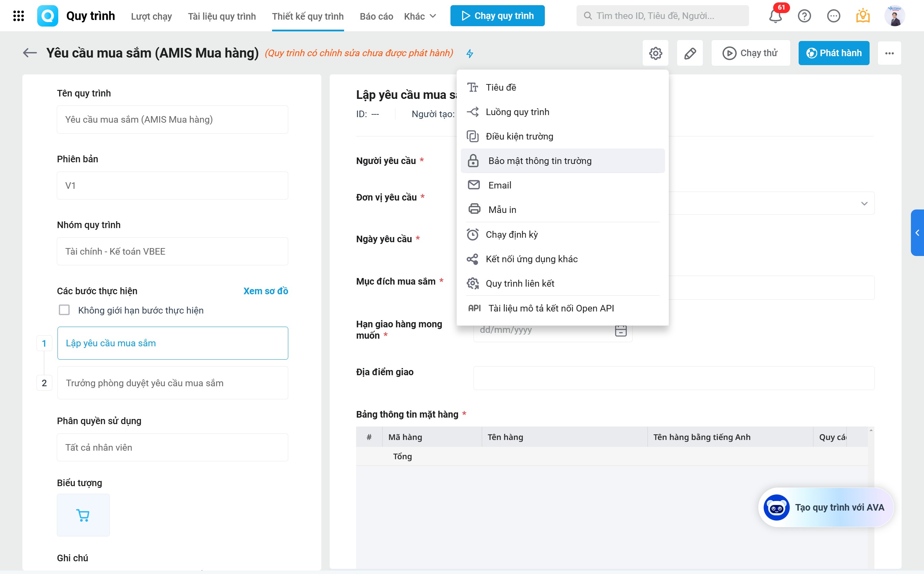Click the Phát hành button
This screenshot has height=574, width=924.
[834, 53]
